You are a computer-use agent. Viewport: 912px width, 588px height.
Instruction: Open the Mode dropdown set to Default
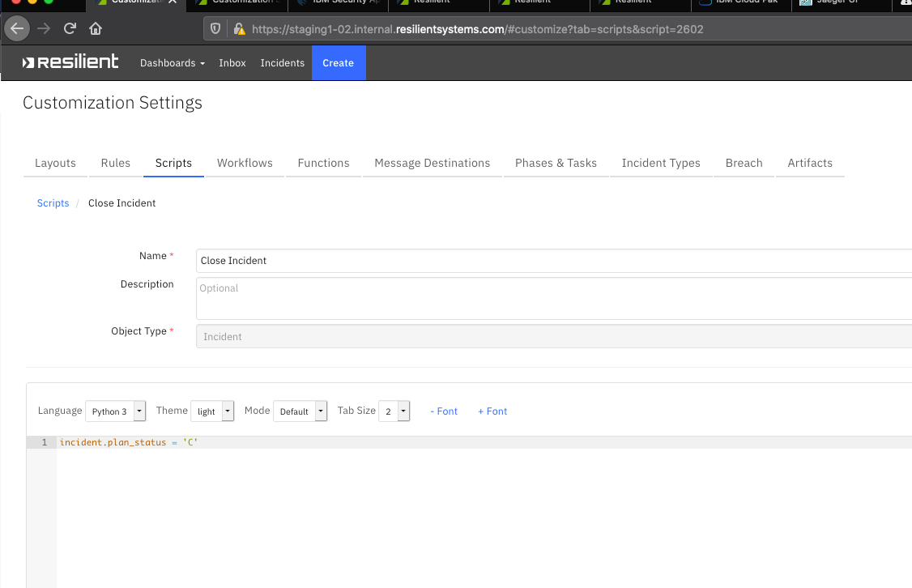[300, 411]
